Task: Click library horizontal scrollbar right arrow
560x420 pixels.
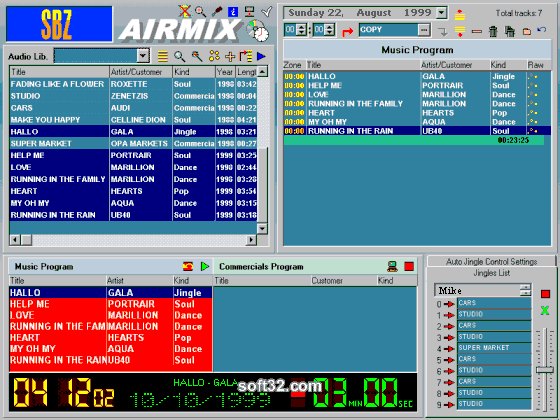Action: [251, 240]
